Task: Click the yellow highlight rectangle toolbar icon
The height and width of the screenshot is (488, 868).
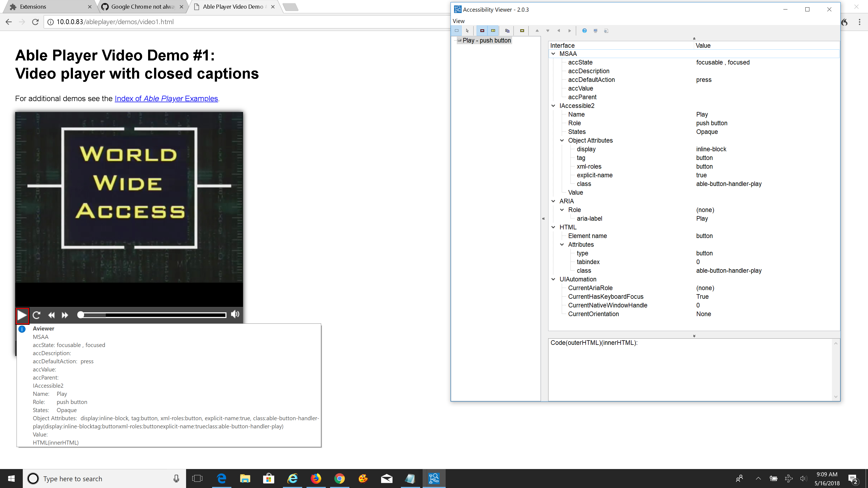Action: [522, 31]
